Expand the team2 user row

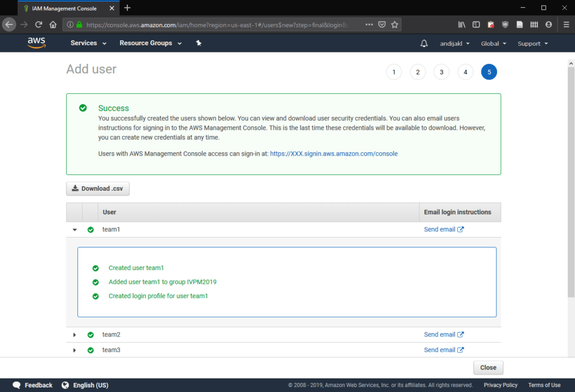75,335
